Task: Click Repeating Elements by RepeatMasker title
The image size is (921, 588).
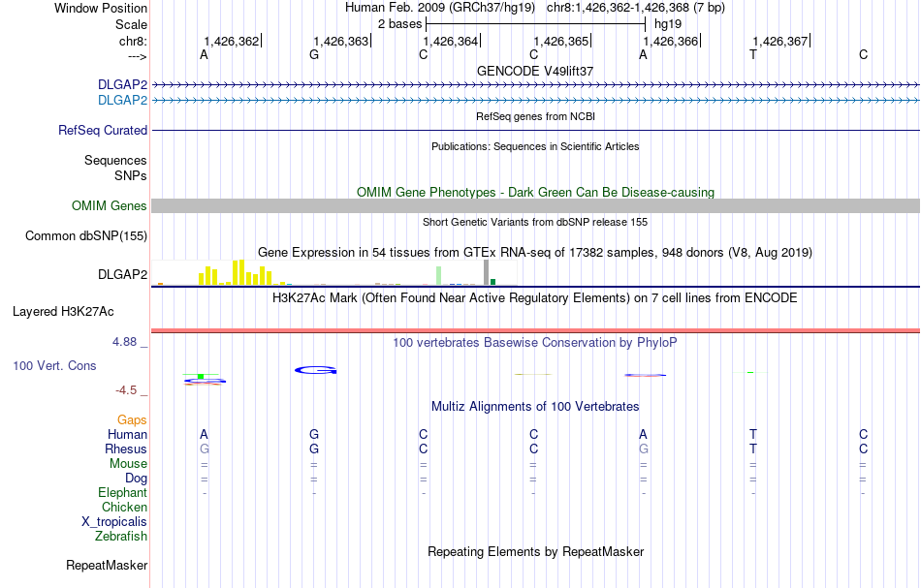Action: pos(535,551)
